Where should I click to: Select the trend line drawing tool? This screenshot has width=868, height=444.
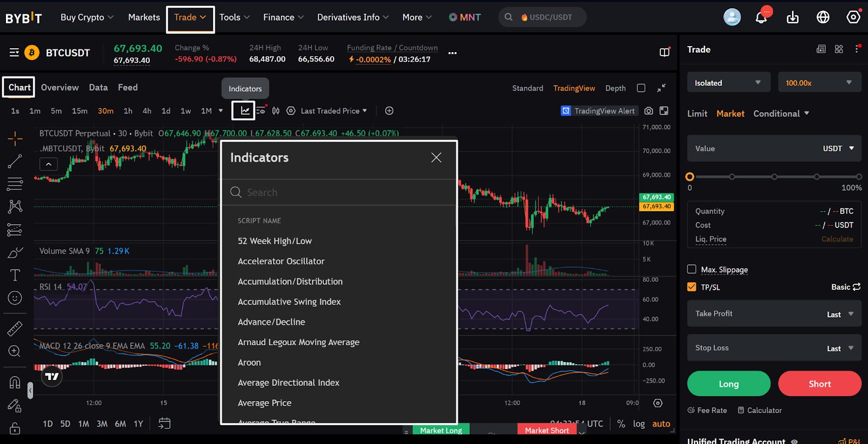(x=15, y=161)
